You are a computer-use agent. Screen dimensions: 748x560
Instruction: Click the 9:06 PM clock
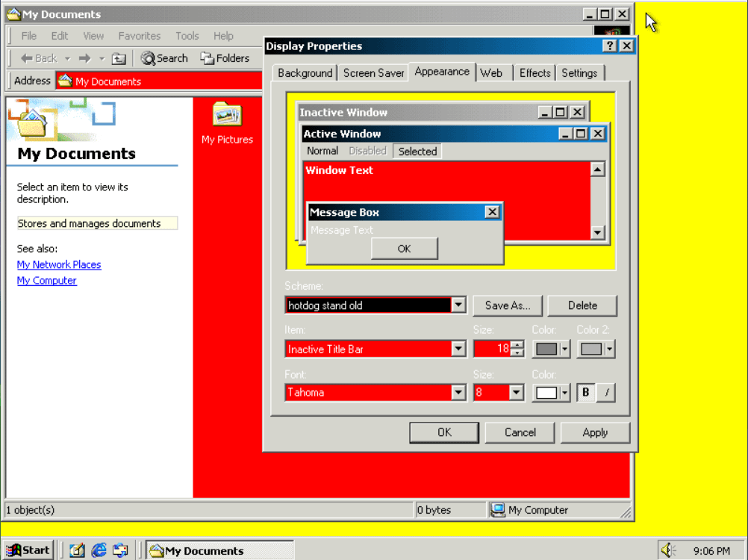click(711, 551)
